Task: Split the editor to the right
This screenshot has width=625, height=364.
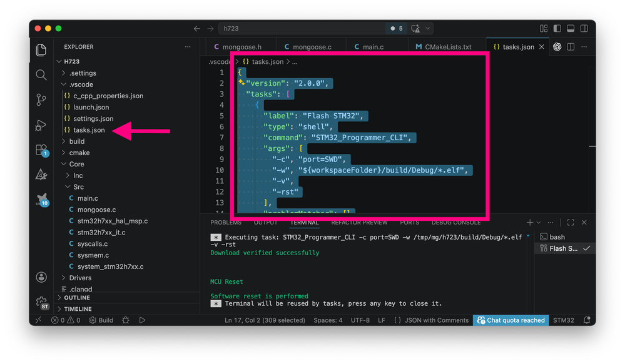Action: point(571,47)
